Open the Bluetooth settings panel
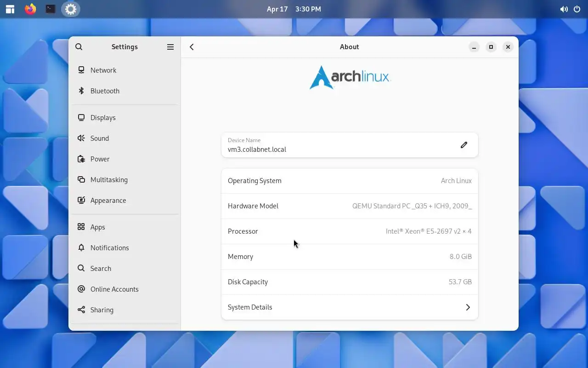588x368 pixels. point(125,91)
